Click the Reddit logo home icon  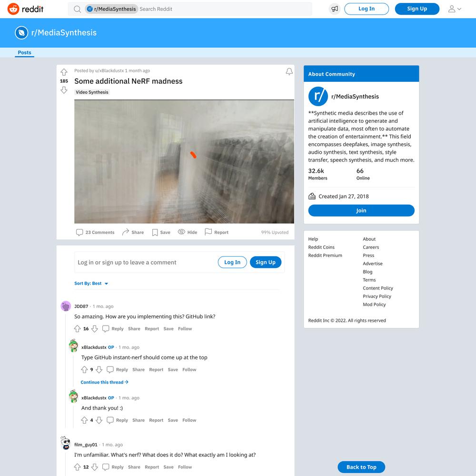[13, 9]
